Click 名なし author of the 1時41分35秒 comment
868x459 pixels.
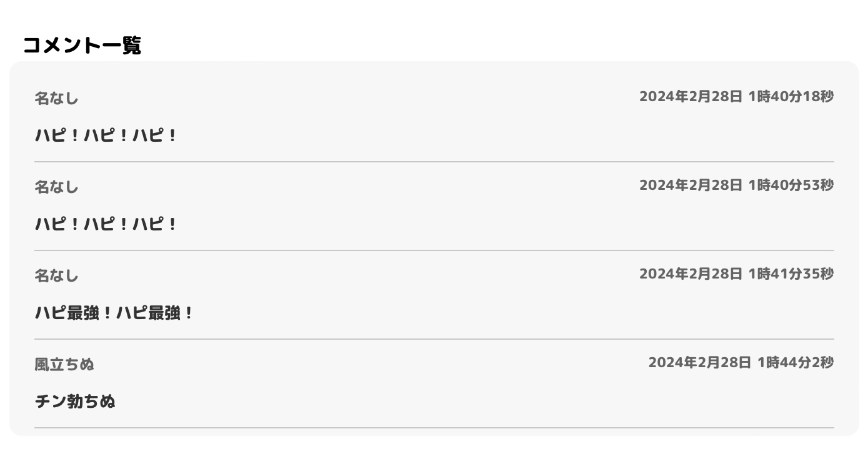pos(56,275)
